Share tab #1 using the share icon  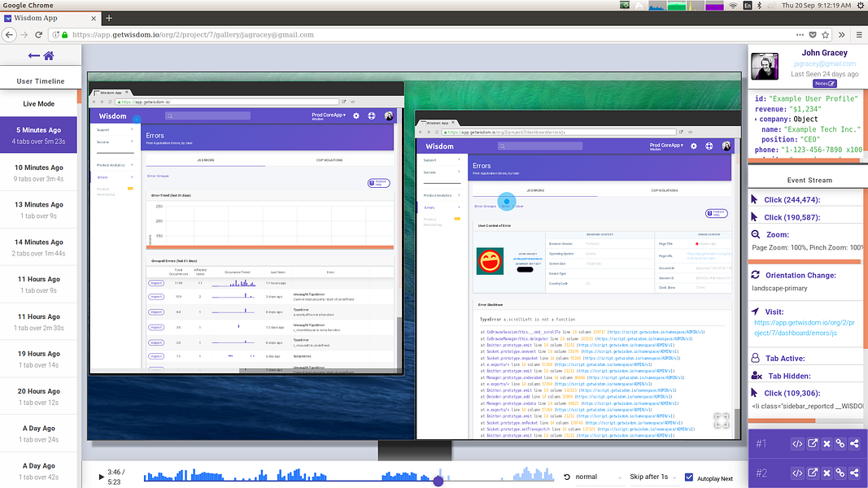coord(854,444)
